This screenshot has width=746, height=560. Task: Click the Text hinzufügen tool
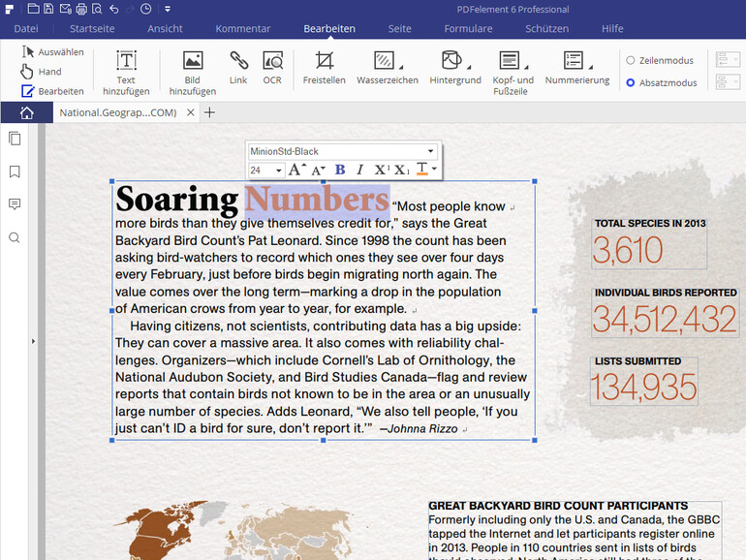126,63
